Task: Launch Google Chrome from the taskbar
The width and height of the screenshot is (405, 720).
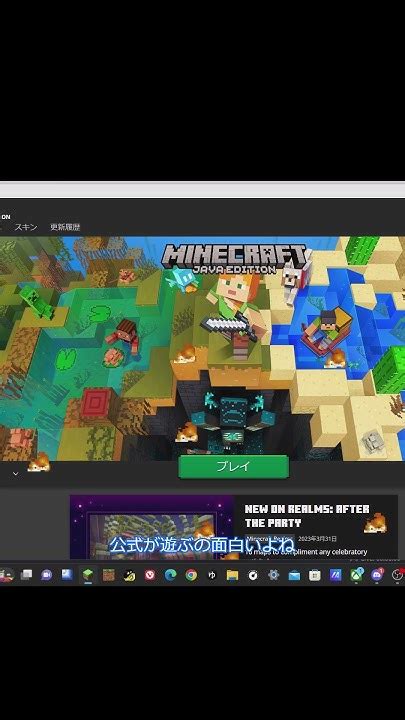Action: pyautogui.click(x=191, y=574)
